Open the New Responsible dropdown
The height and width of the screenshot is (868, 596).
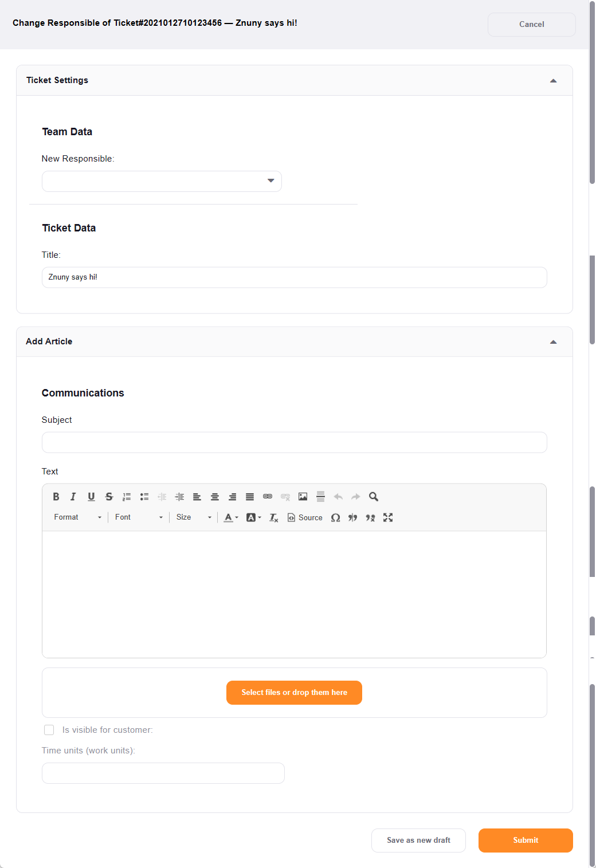(x=162, y=181)
